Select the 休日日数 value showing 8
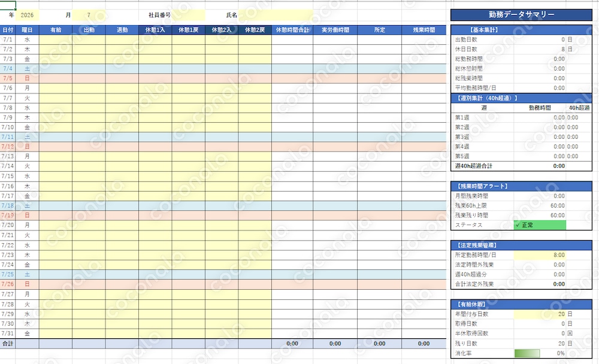The height and width of the screenshot is (364, 599). 562,49
